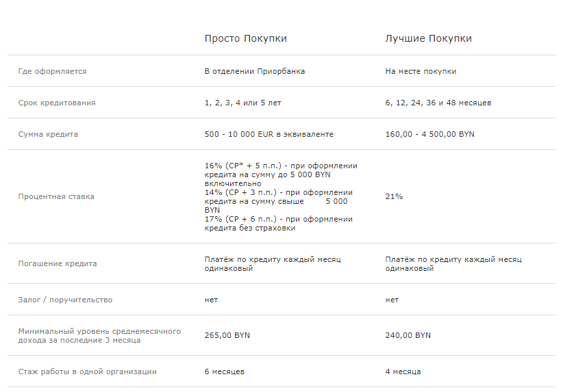
Task: Click the "В отделении Приорбанка" cell
Action: [x=254, y=71]
